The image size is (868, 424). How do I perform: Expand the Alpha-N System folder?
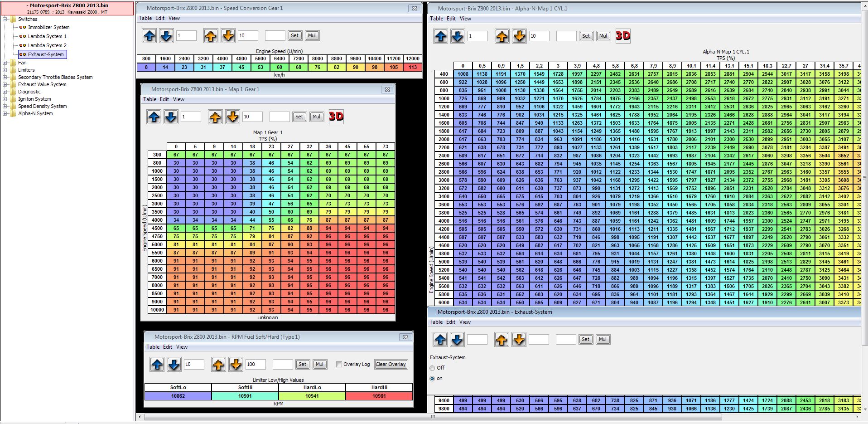tap(5, 113)
